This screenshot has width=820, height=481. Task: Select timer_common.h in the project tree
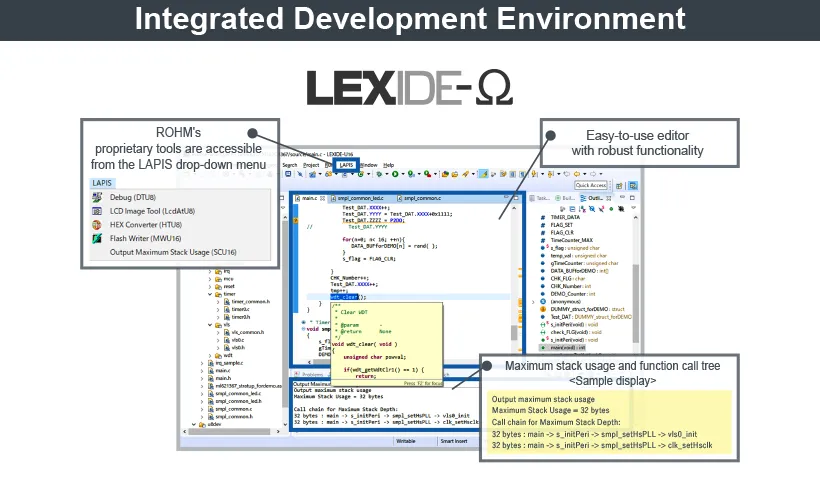tap(250, 302)
